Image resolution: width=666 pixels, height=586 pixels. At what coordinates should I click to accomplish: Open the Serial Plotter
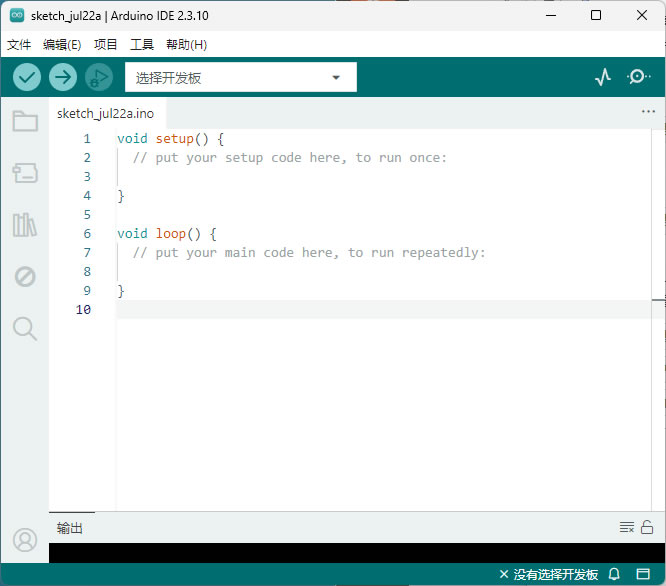tap(603, 77)
